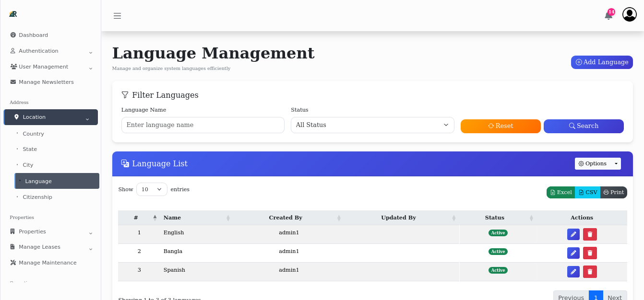
Task: Sort entries by the Status column
Action: click(x=495, y=218)
